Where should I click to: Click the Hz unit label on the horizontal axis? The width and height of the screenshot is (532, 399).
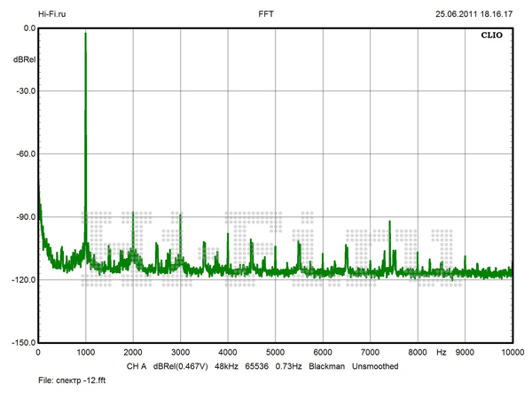[441, 353]
